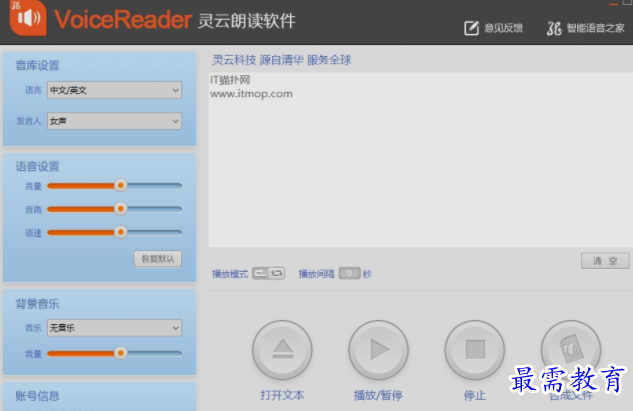Screen dimensions: 633x411
Task: Click the 语音设置 panel heading
Action: 37,166
